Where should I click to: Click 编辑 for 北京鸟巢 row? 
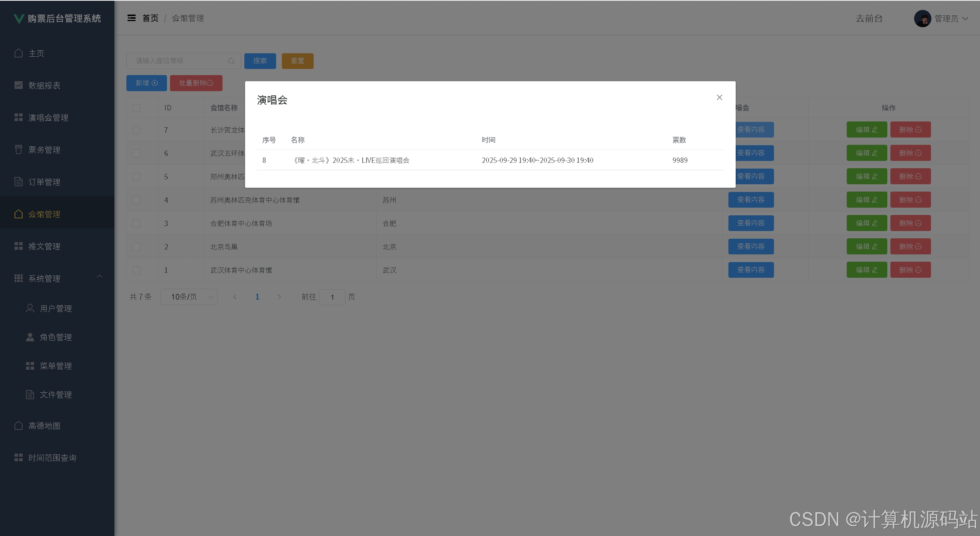tap(867, 246)
